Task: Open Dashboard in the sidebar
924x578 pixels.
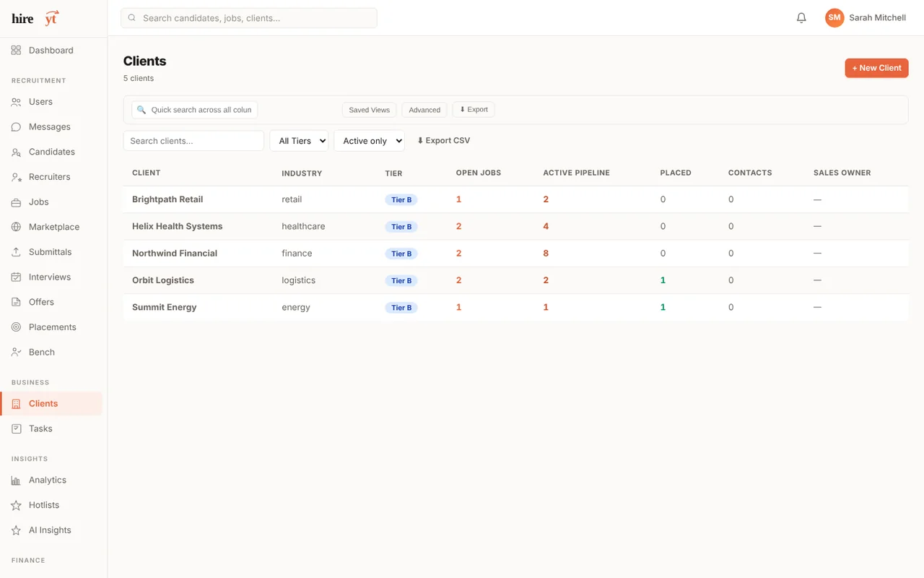Action: point(51,51)
